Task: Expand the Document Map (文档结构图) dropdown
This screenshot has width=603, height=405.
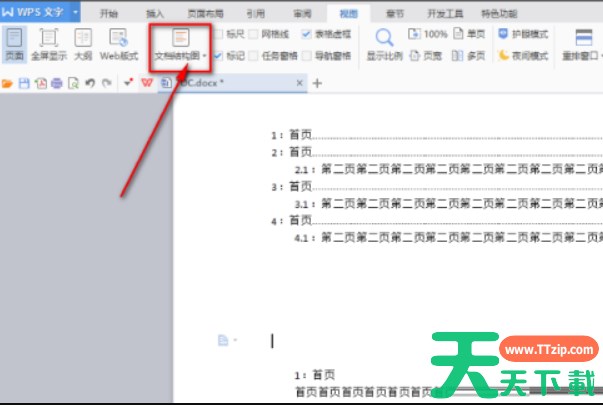Action: (x=205, y=57)
